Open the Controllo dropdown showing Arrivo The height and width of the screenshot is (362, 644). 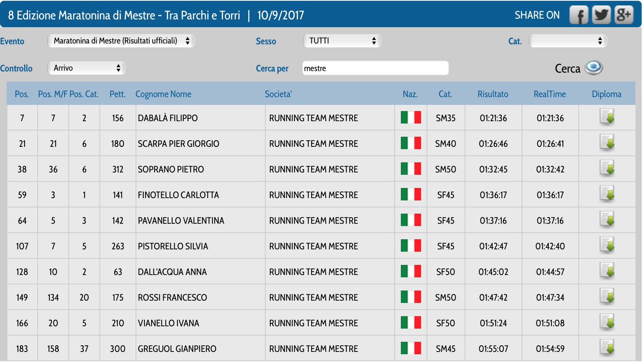86,68
